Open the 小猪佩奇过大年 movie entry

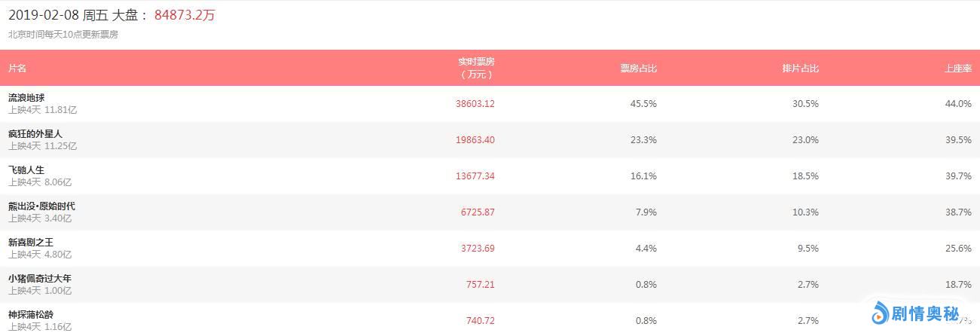[x=40, y=279]
